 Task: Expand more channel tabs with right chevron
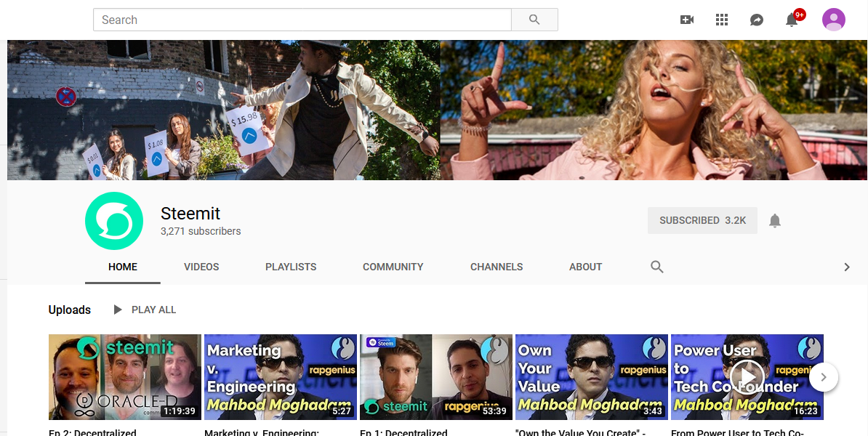coord(846,267)
